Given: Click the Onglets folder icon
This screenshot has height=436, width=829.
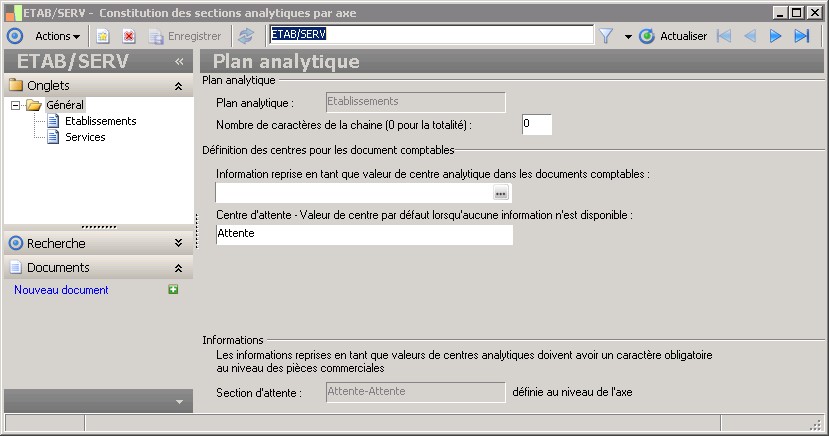Looking at the screenshot, I should click(x=16, y=85).
